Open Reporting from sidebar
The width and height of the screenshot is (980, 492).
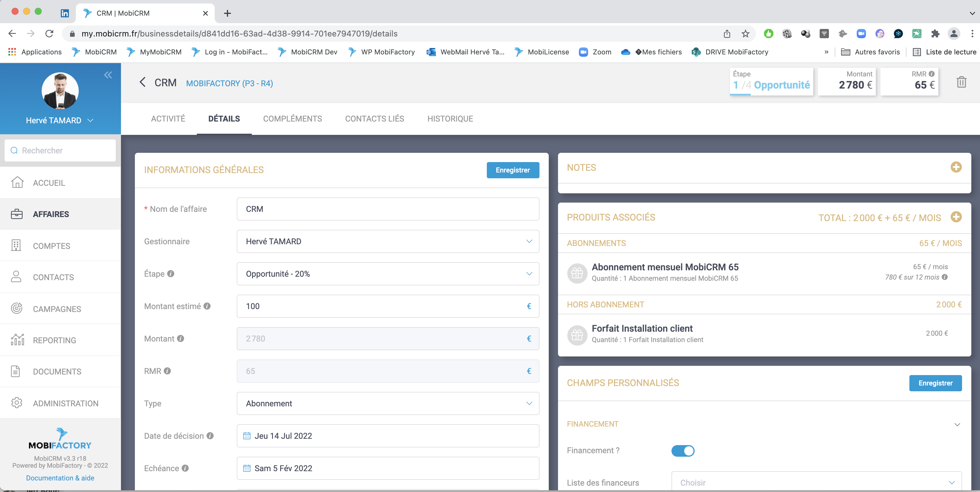point(54,340)
